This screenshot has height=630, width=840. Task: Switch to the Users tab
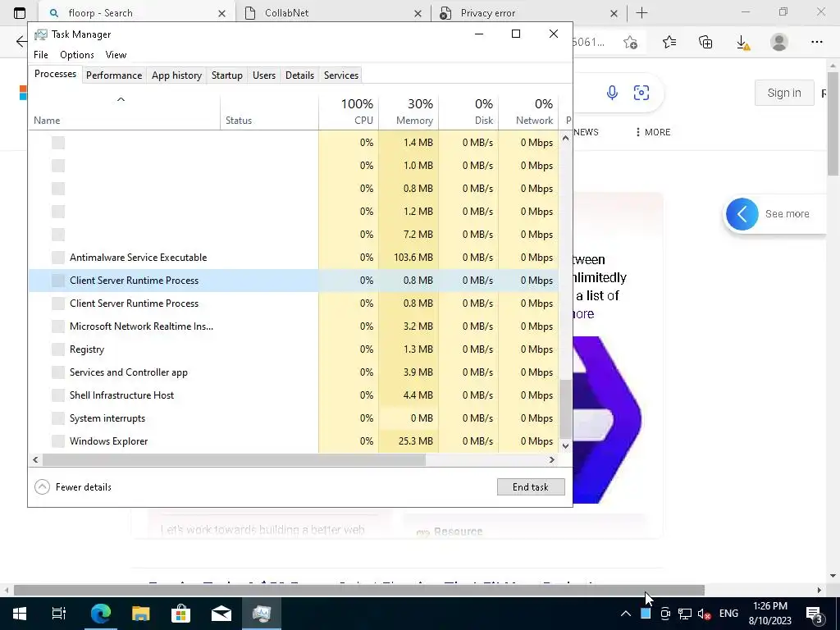tap(264, 75)
